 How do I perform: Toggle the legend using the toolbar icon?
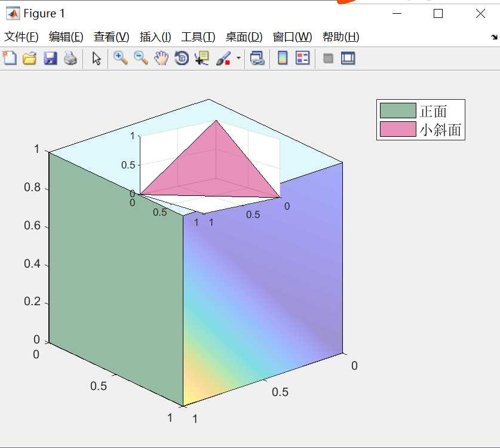303,59
